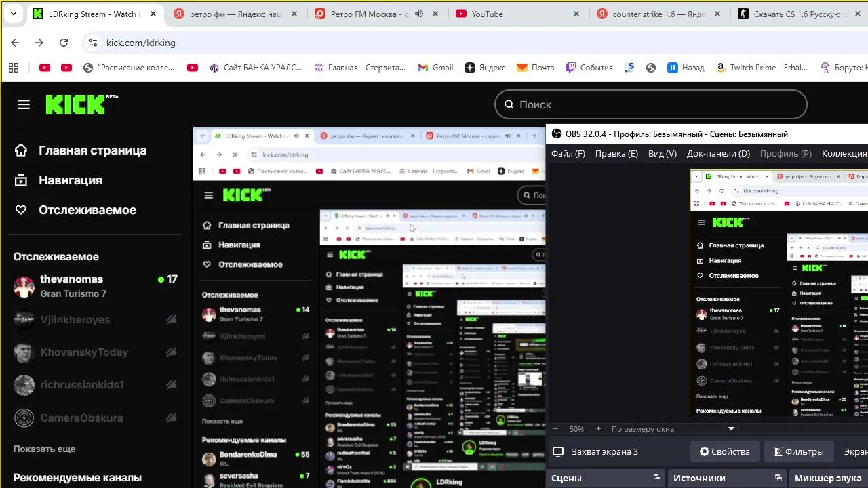Reload the kick.com page
868x488 pixels.
point(64,43)
